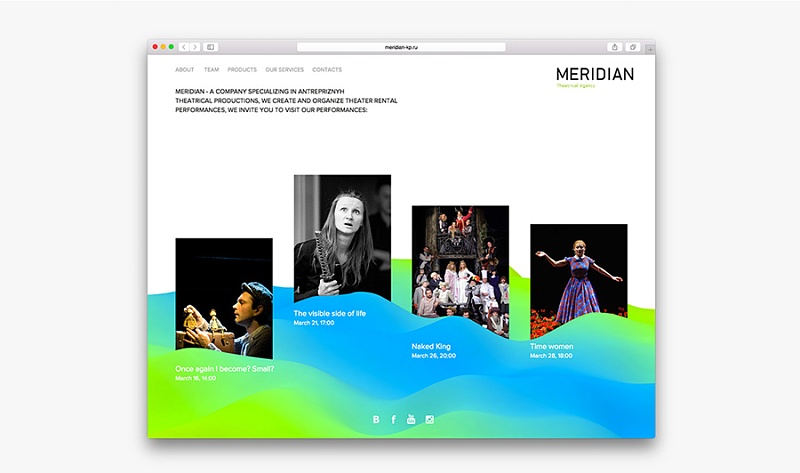The width and height of the screenshot is (800, 473).
Task: Go to the Team page
Action: [x=211, y=70]
